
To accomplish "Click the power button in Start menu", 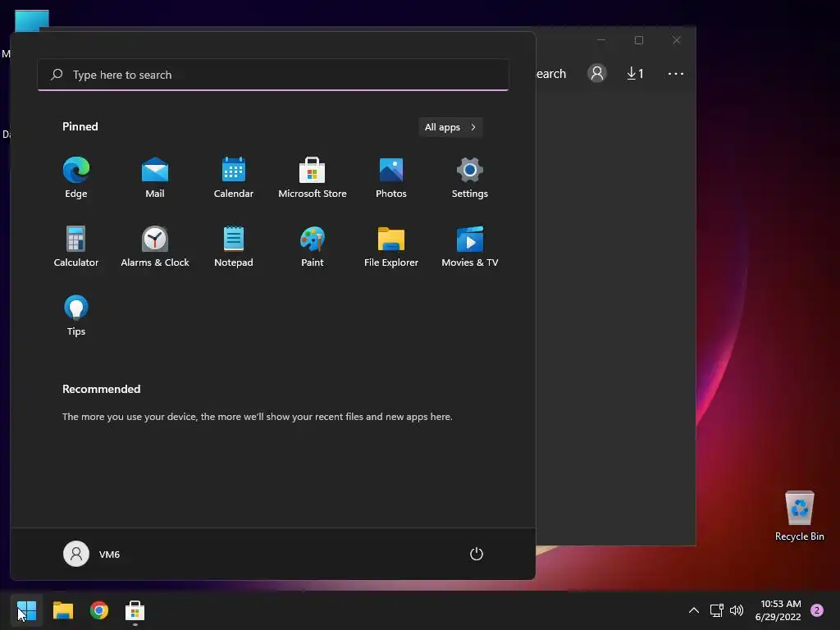I will point(477,554).
